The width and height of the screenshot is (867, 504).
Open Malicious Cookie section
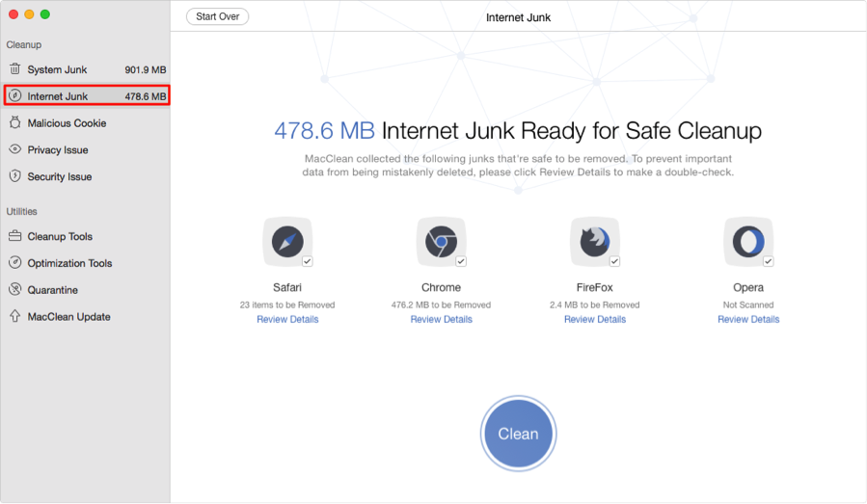pos(86,122)
